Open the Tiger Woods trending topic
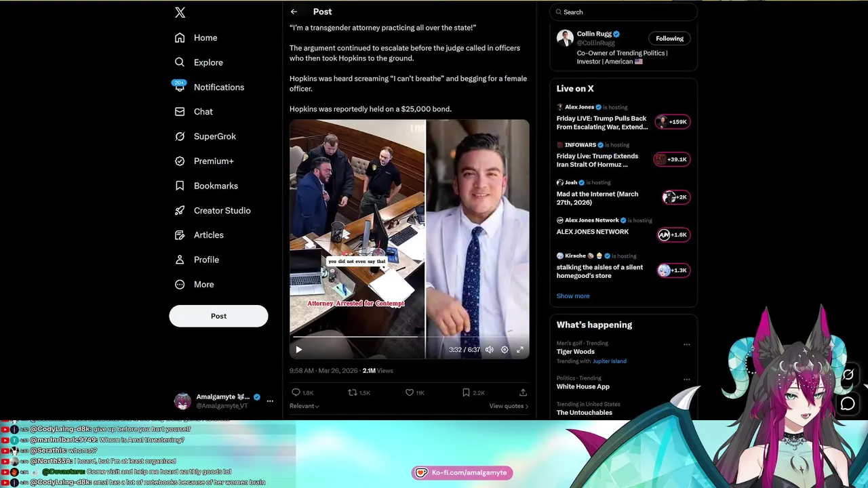The width and height of the screenshot is (868, 488). tap(575, 352)
